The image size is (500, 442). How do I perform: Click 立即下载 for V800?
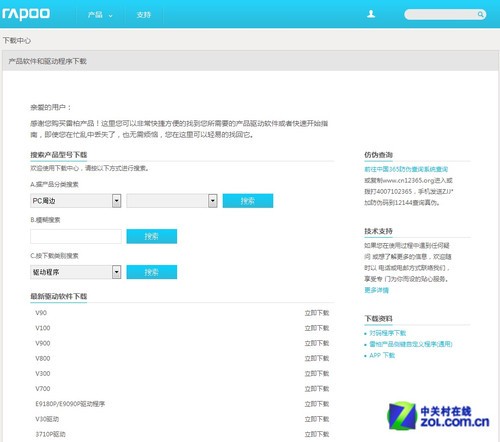317,358
